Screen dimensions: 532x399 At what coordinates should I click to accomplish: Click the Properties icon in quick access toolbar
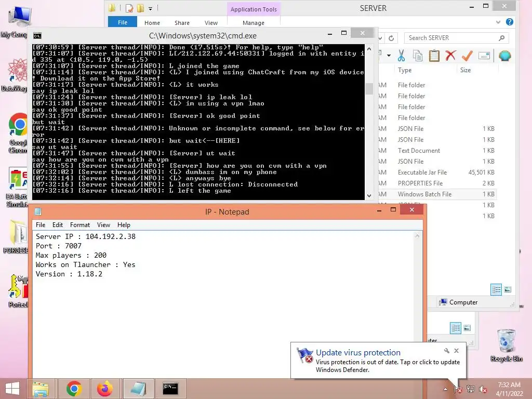[129, 8]
